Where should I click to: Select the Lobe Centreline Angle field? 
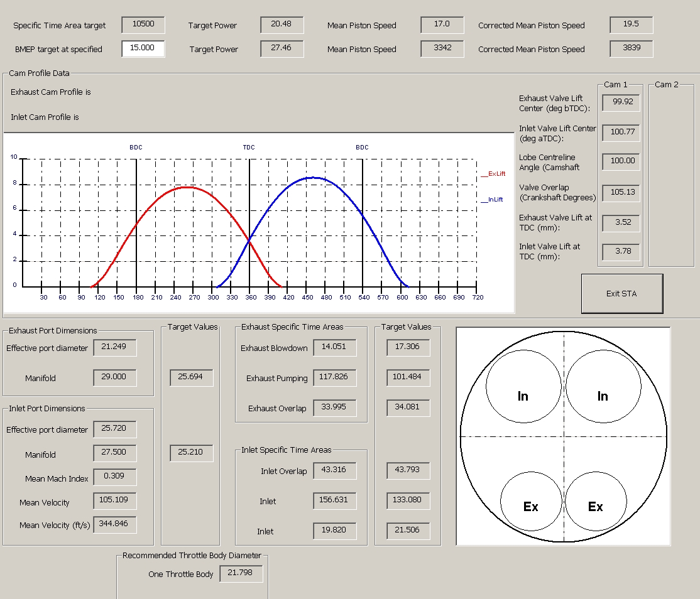621,161
